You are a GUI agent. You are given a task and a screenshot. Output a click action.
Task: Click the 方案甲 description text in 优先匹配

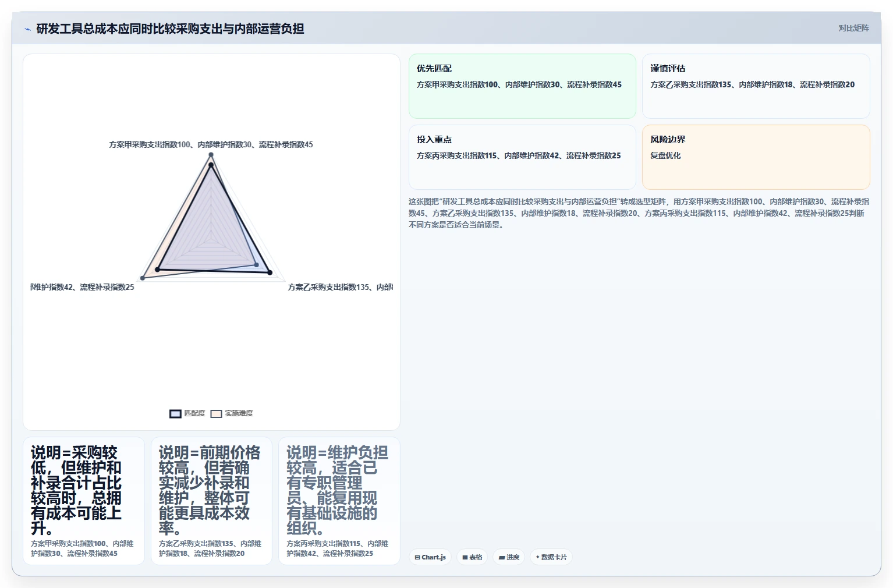(x=519, y=84)
